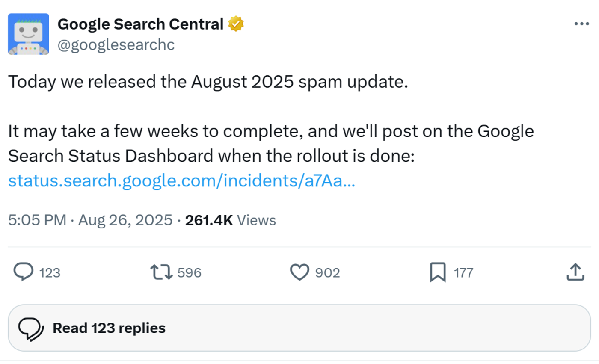Click the speech bubble icon beside Read replies
Viewport: 599px width, 364px height.
(31, 328)
